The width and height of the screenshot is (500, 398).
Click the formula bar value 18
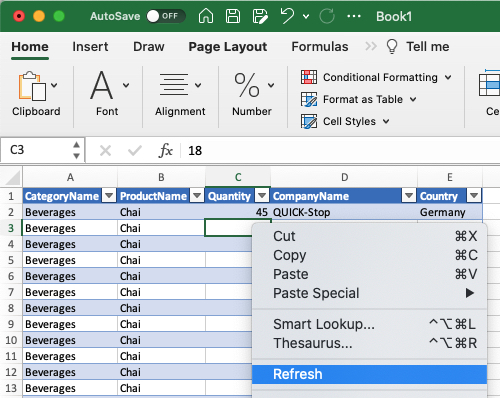195,151
